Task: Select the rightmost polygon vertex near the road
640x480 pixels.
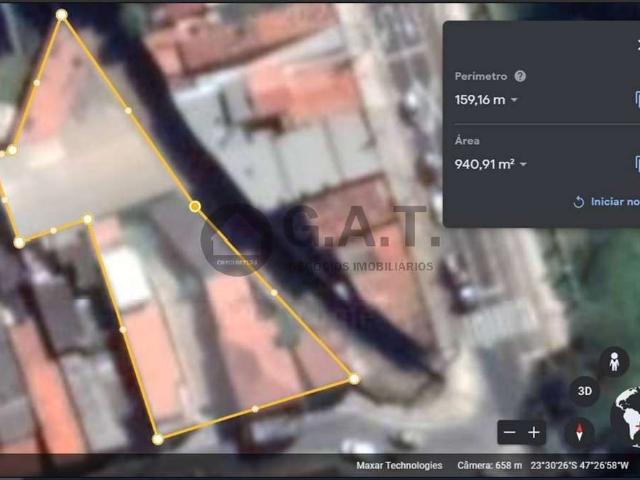Action: tap(354, 379)
